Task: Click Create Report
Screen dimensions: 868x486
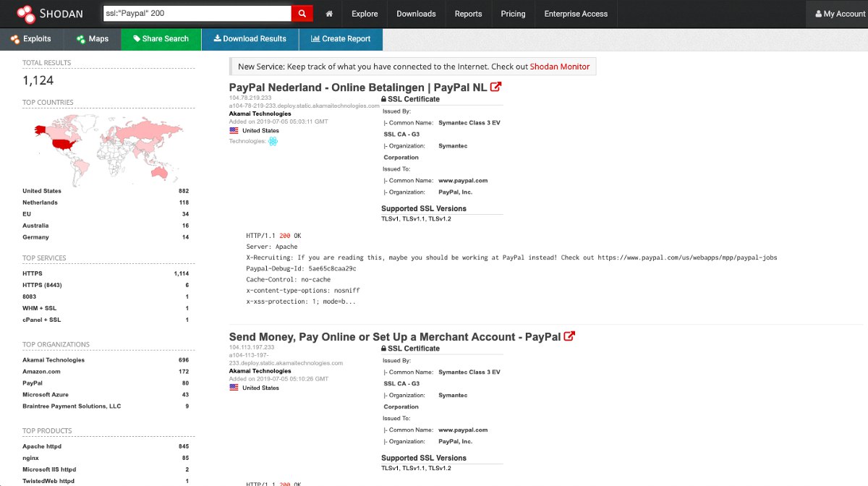Action: pos(341,39)
